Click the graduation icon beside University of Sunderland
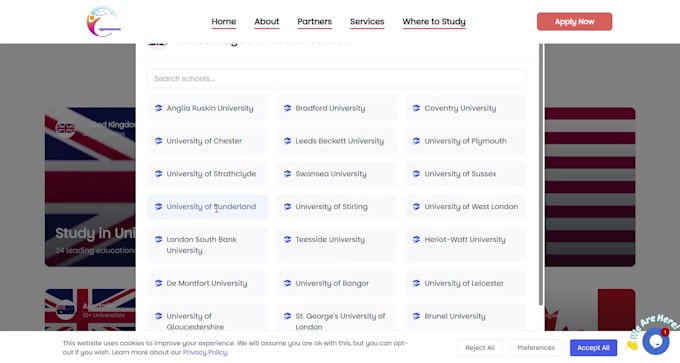The height and width of the screenshot is (363, 680). point(158,206)
